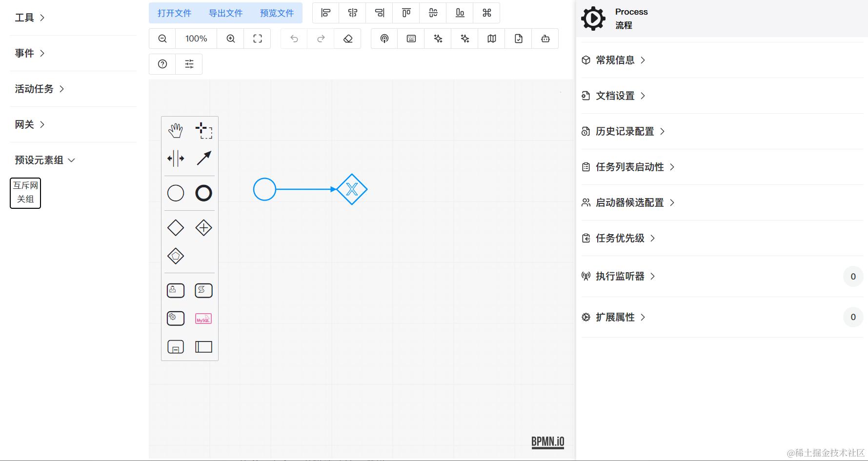Create an empty diamond gateway from palette
This screenshot has height=461, width=868.
tap(176, 228)
